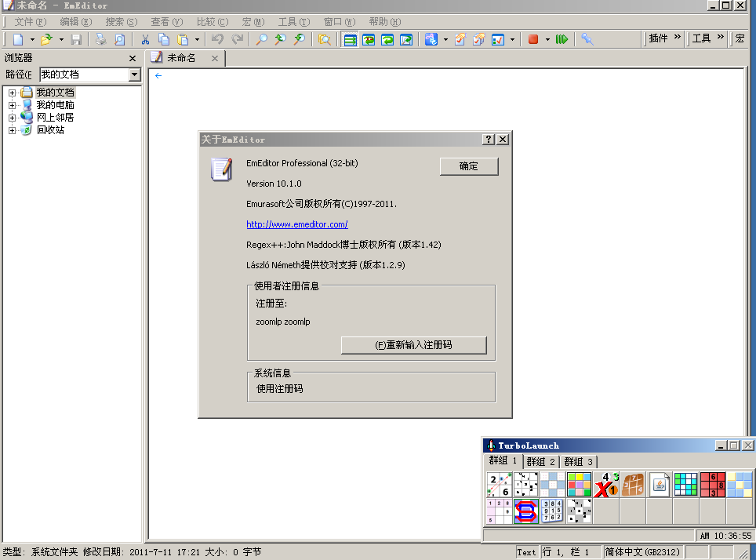Toggle the wrap by page button
The image size is (756, 560).
tap(406, 39)
